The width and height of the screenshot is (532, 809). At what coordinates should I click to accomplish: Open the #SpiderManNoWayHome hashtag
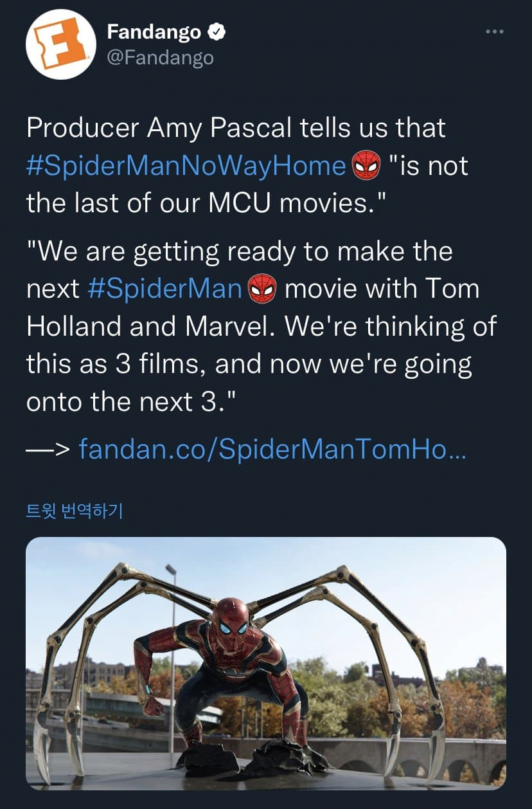(x=186, y=166)
